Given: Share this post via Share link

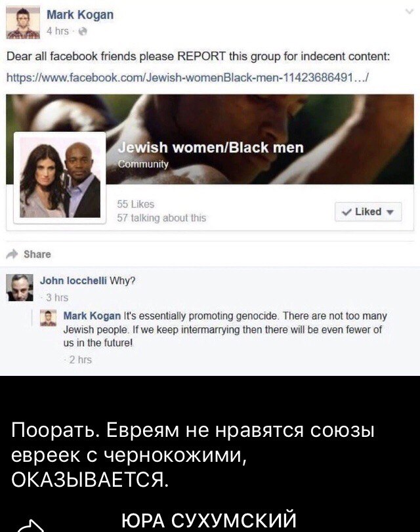Looking at the screenshot, I should click(x=37, y=254).
